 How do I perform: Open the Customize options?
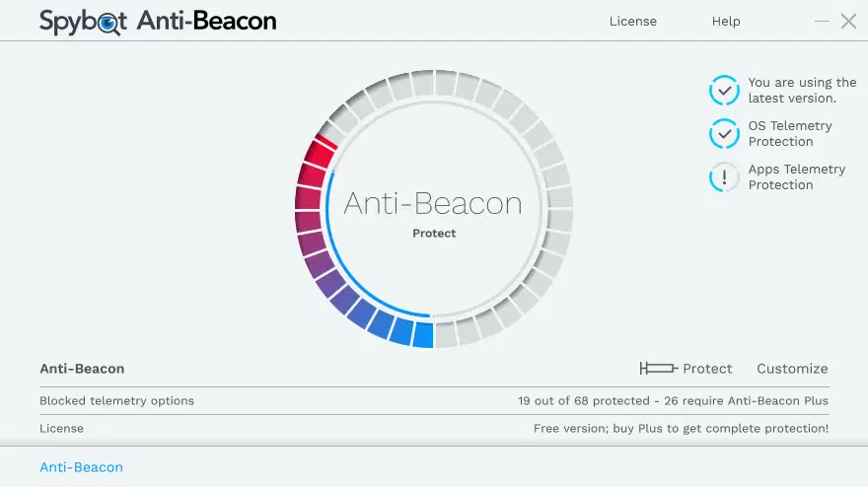pyautogui.click(x=792, y=369)
